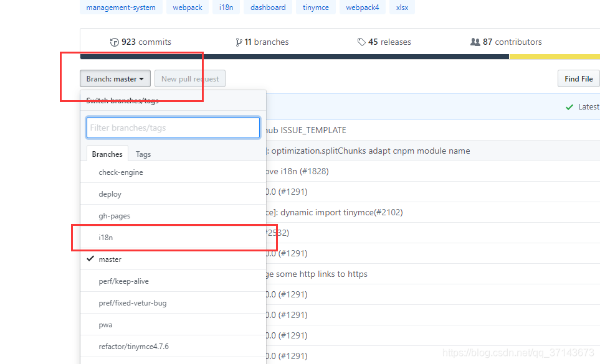Click the Filter branches/tags input field
The width and height of the screenshot is (600, 364).
[173, 128]
